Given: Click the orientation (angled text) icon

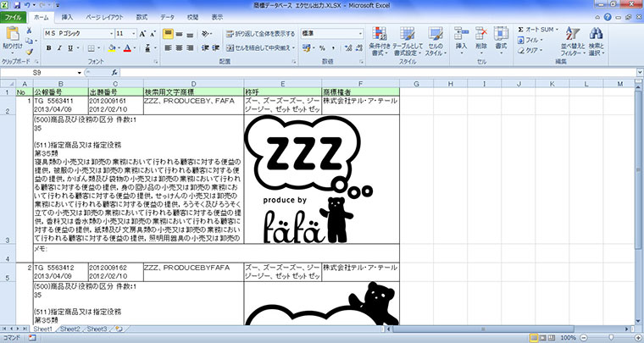Looking at the screenshot, I should click(205, 34).
